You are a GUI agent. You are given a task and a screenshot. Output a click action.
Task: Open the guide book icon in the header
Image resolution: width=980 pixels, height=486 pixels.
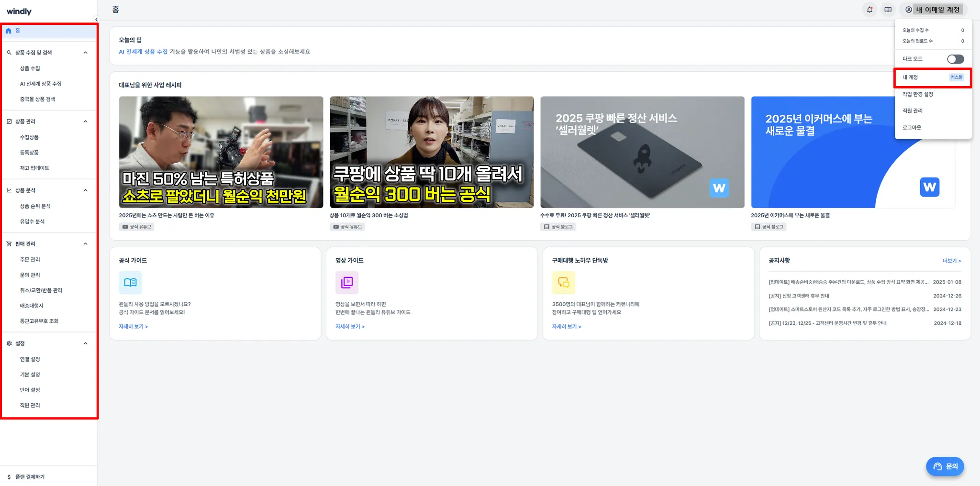point(888,10)
